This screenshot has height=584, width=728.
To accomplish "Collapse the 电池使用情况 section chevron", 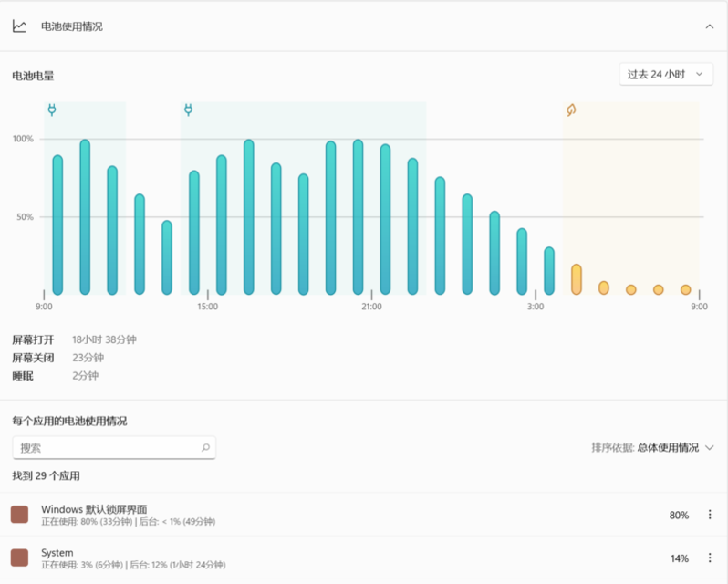I will [709, 26].
